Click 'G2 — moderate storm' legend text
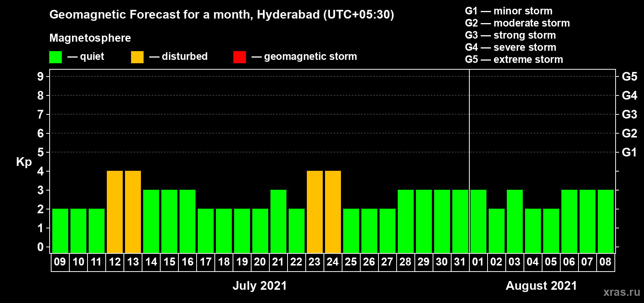Viewport: 644px width, 303px height. click(x=517, y=23)
